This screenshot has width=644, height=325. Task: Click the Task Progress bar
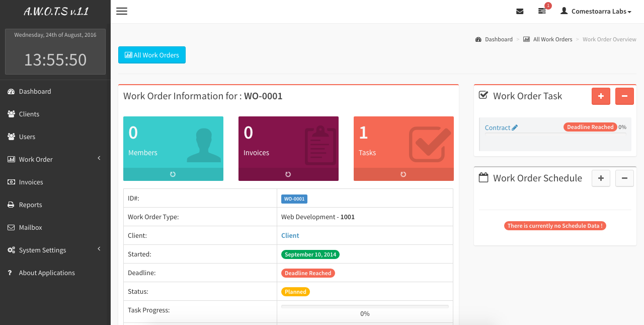click(x=365, y=306)
